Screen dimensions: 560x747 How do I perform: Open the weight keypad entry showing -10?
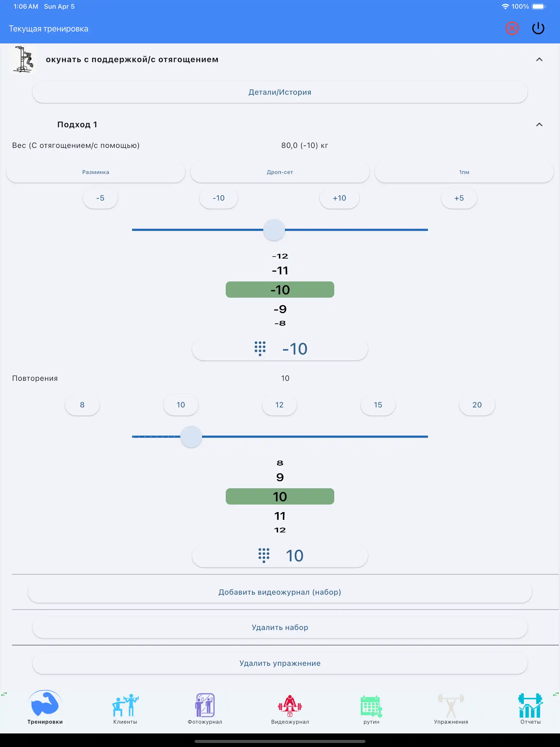pyautogui.click(x=280, y=349)
